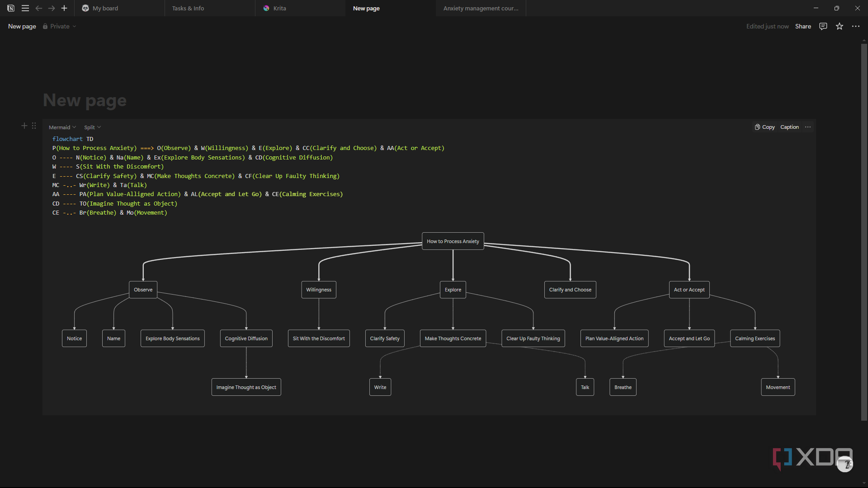Screen dimensions: 868x488
Task: Click the 'How to Process Anxiety' node
Action: pos(453,241)
